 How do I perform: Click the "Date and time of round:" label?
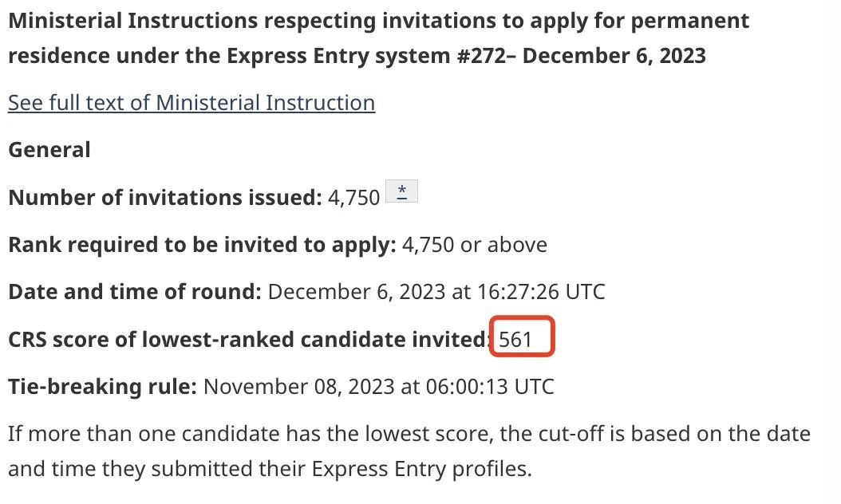(135, 292)
